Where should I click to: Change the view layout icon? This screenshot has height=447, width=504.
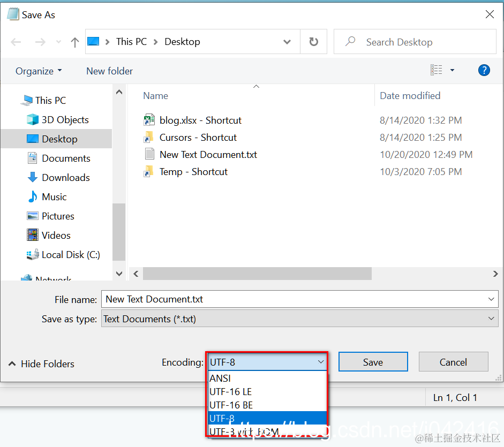[436, 70]
